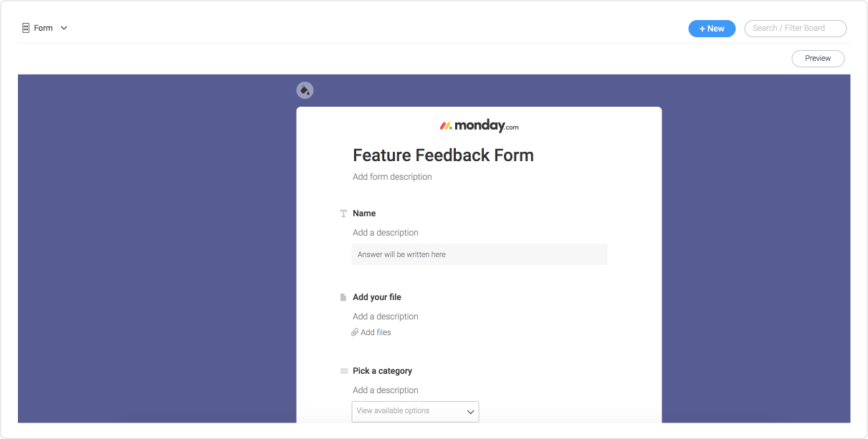This screenshot has width=868, height=439.
Task: Expand the Form view dropdown chevron
Action: coord(64,28)
